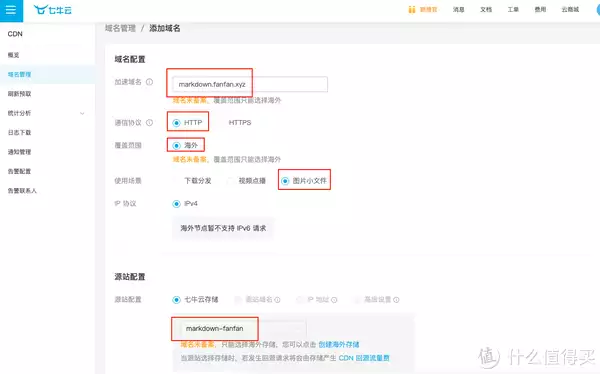Open 刷新预取 in the sidebar

tap(20, 94)
